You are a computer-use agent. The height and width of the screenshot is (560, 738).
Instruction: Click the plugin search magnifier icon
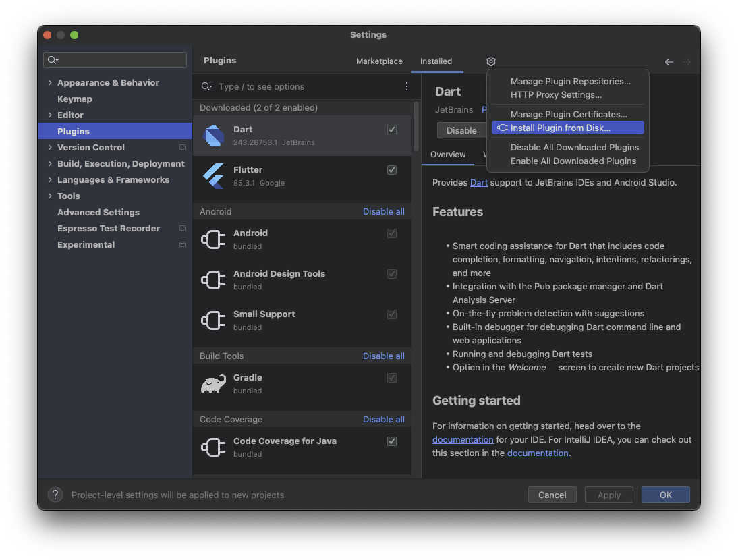[206, 86]
